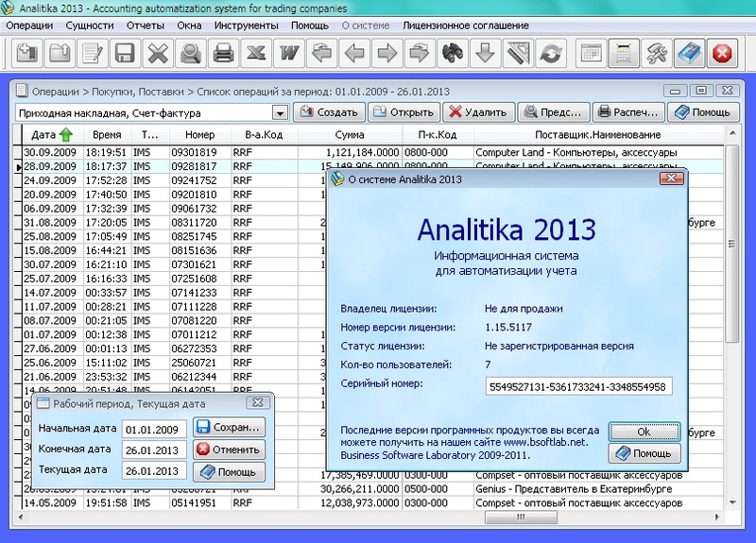756x543 pixels.
Task: Click the floppy disk save icon
Action: point(125,53)
